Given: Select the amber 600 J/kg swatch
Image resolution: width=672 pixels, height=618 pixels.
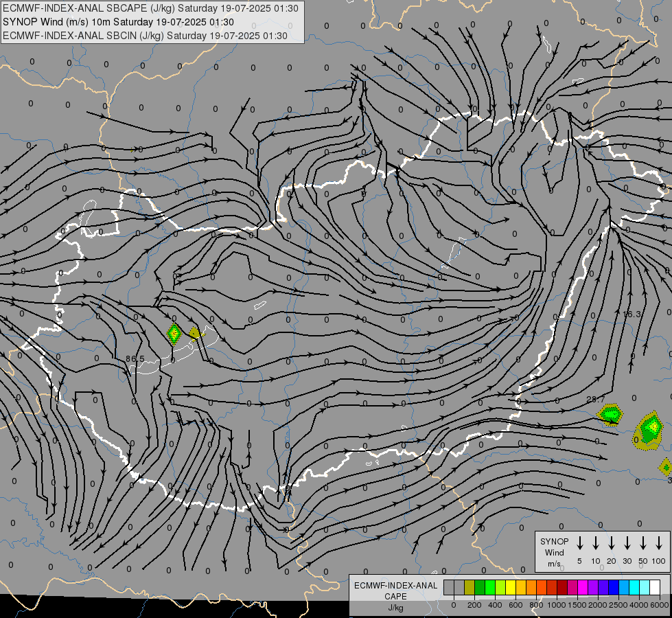Looking at the screenshot, I should click(x=521, y=588).
